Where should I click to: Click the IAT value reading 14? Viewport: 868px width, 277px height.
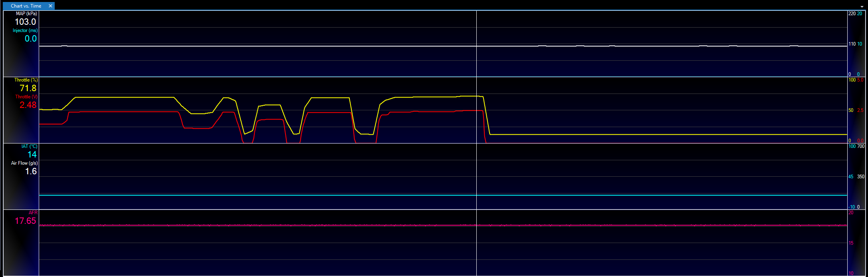[32, 155]
